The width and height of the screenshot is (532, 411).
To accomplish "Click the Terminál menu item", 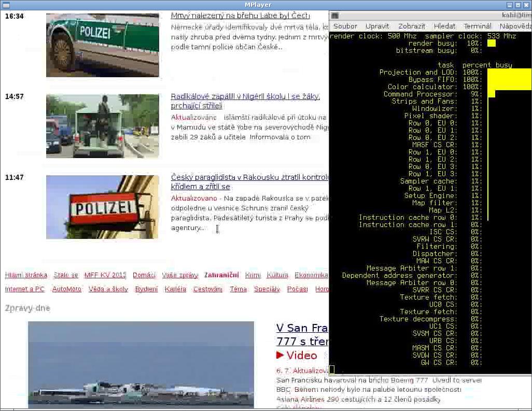I will 477,26.
